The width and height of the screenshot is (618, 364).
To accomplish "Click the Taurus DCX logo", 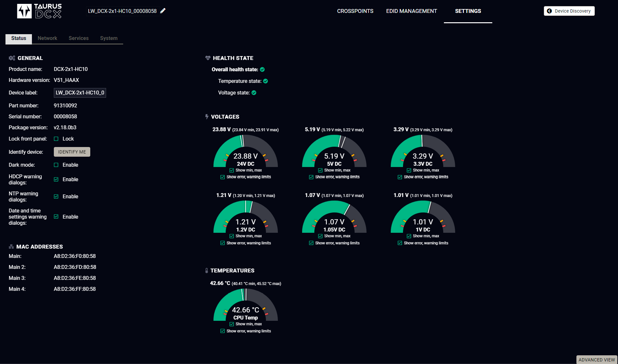I will 39,11.
